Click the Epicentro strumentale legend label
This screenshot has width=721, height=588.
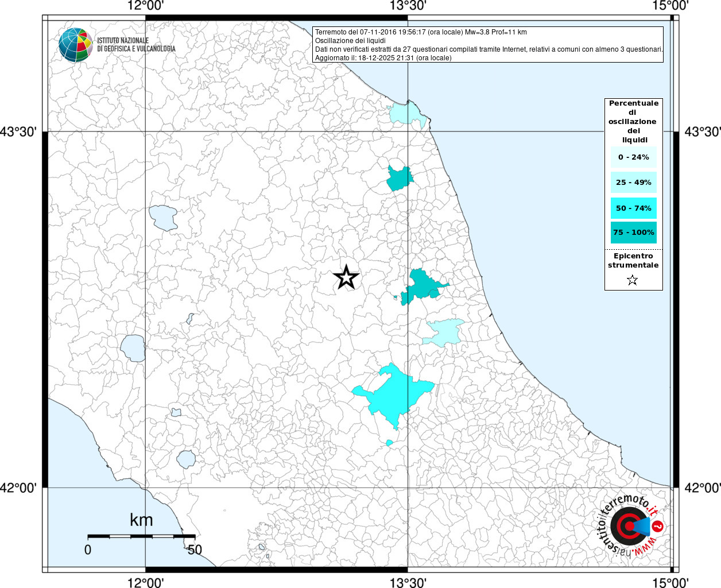pos(633,261)
